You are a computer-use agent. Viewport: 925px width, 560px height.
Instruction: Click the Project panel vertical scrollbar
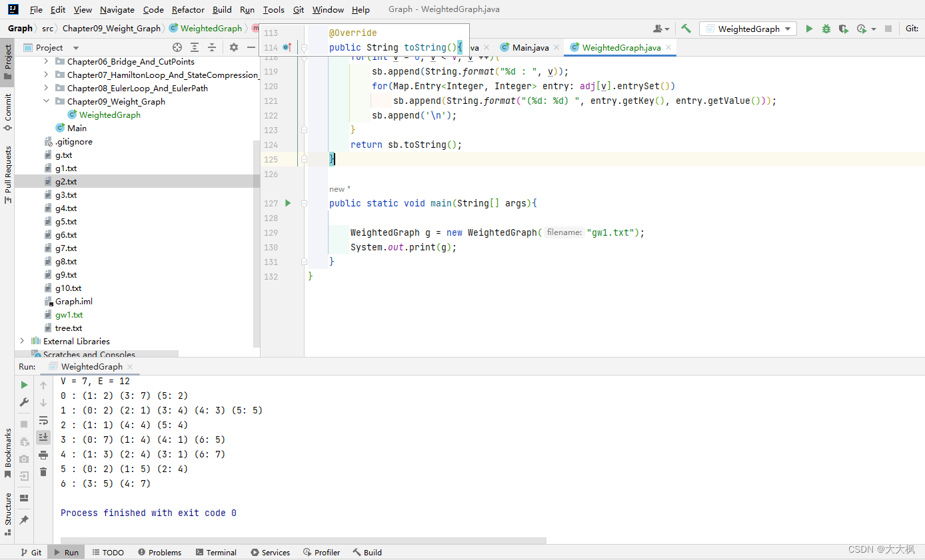[x=257, y=243]
